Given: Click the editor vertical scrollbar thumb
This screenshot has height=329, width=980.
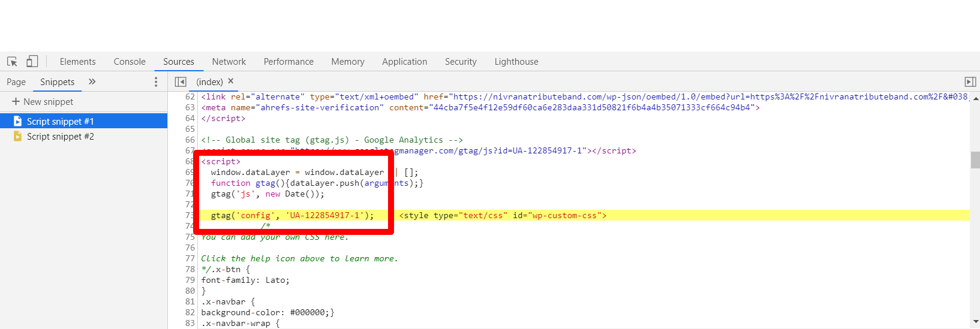Looking at the screenshot, I should tap(975, 160).
